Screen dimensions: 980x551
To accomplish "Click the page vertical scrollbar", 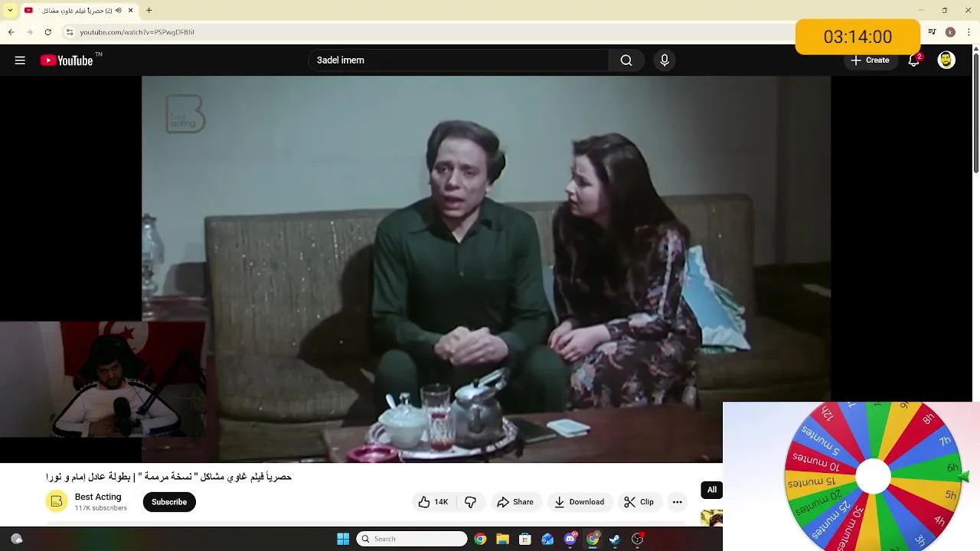I will click(975, 112).
